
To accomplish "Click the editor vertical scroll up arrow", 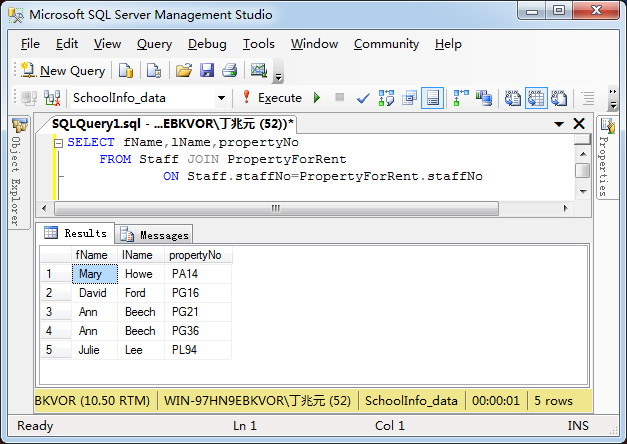I will [x=583, y=154].
